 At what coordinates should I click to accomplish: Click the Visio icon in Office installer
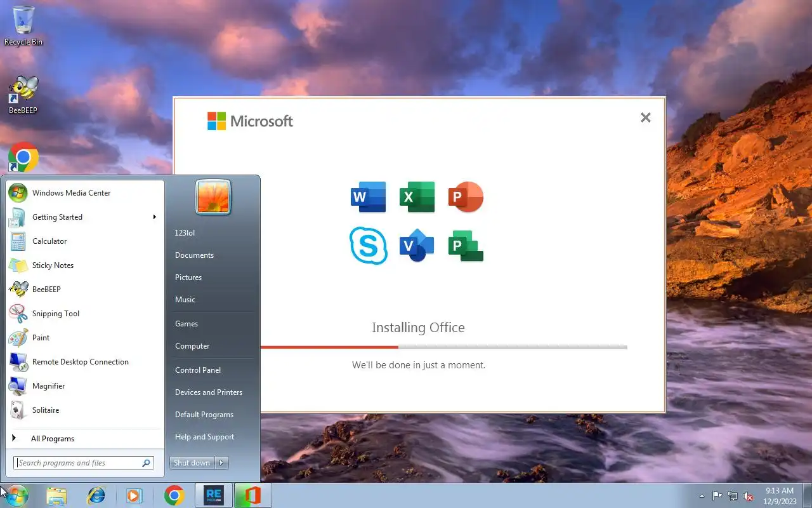click(417, 245)
